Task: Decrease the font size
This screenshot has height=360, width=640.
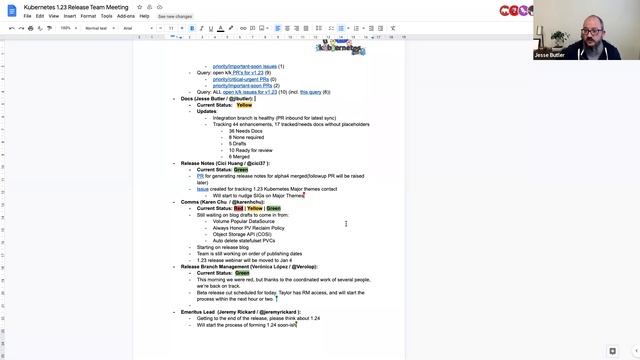Action: [160, 28]
